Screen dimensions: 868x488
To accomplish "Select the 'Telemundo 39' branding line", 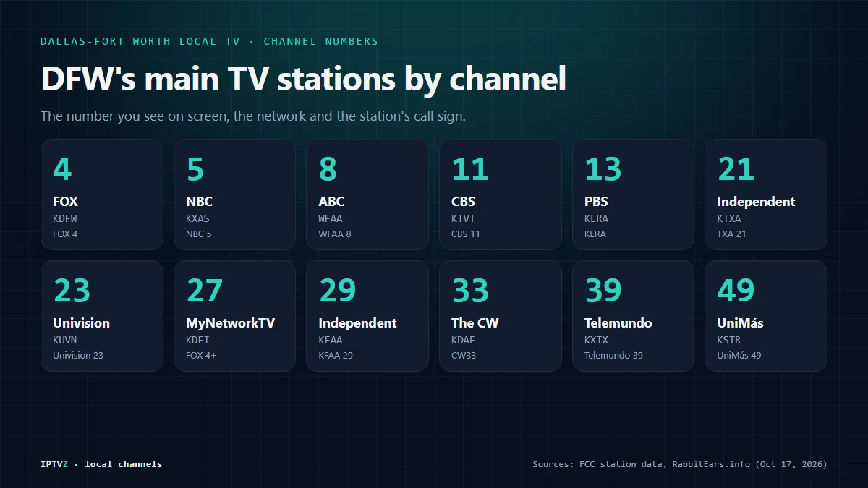I will coord(613,356).
